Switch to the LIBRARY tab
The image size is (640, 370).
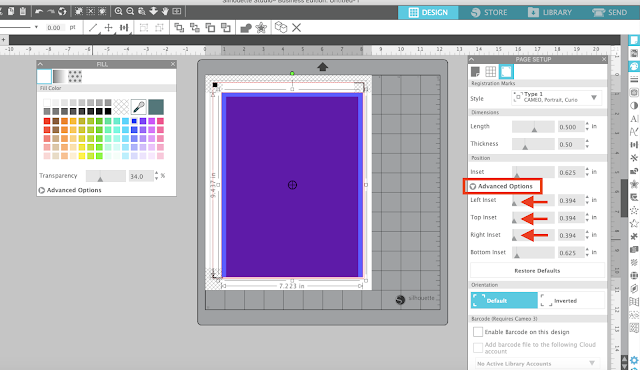[x=550, y=13]
